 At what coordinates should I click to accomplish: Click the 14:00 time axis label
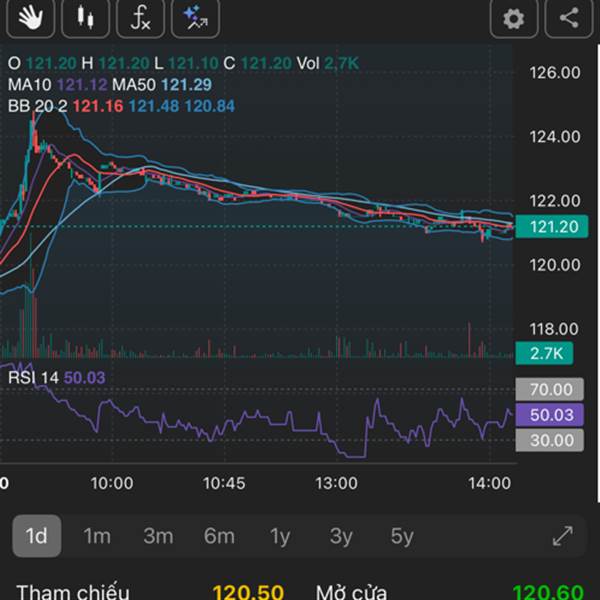pos(490,483)
